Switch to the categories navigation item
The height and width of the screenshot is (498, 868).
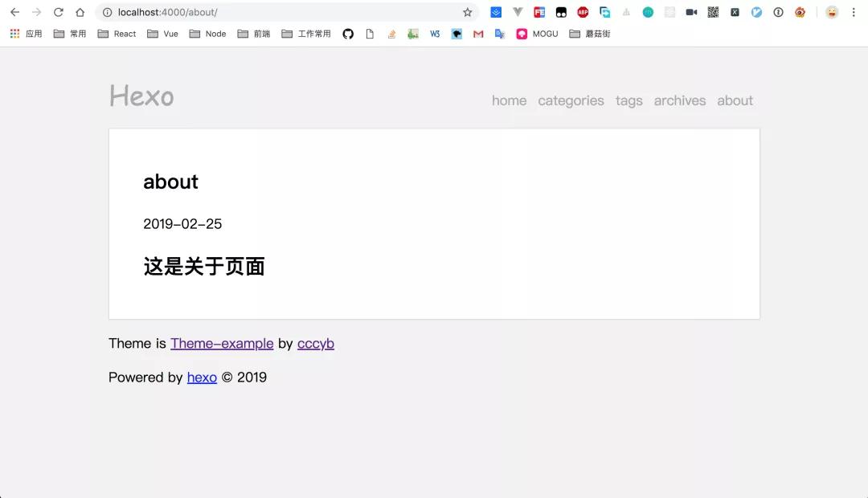571,100
